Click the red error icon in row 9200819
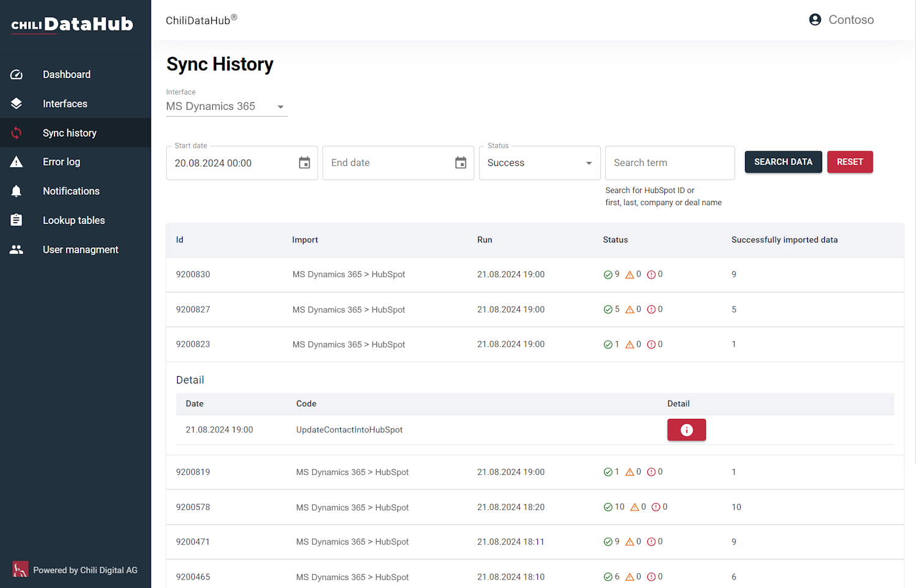916x588 pixels. (x=651, y=472)
